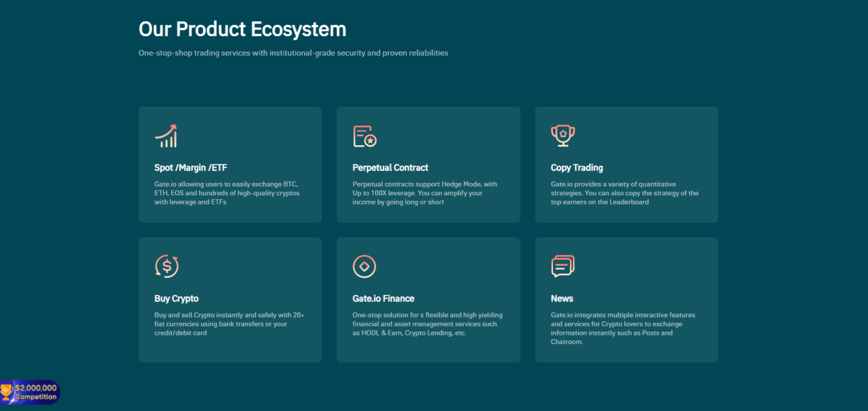Open the Spot /Margin /ETF heading
868x411 pixels.
pos(191,167)
